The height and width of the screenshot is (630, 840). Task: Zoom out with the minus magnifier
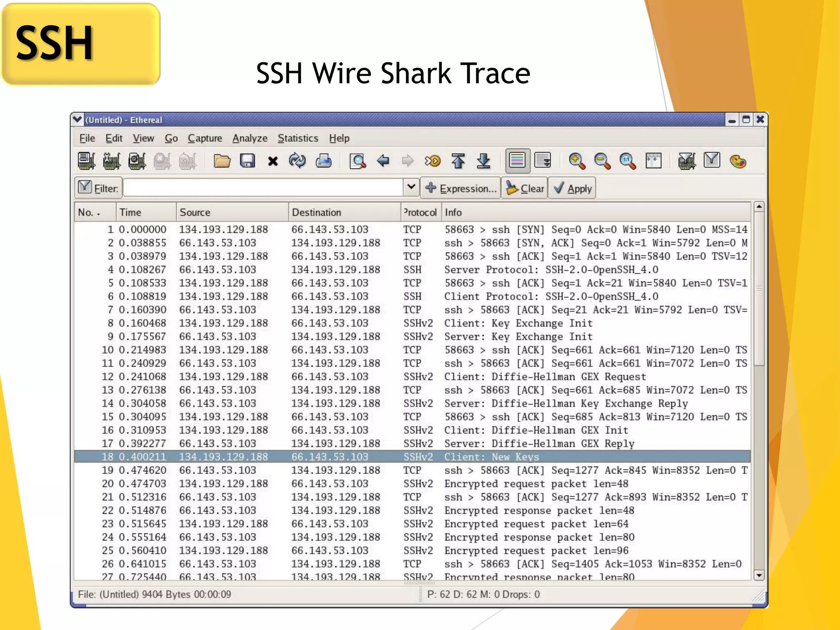(x=602, y=161)
